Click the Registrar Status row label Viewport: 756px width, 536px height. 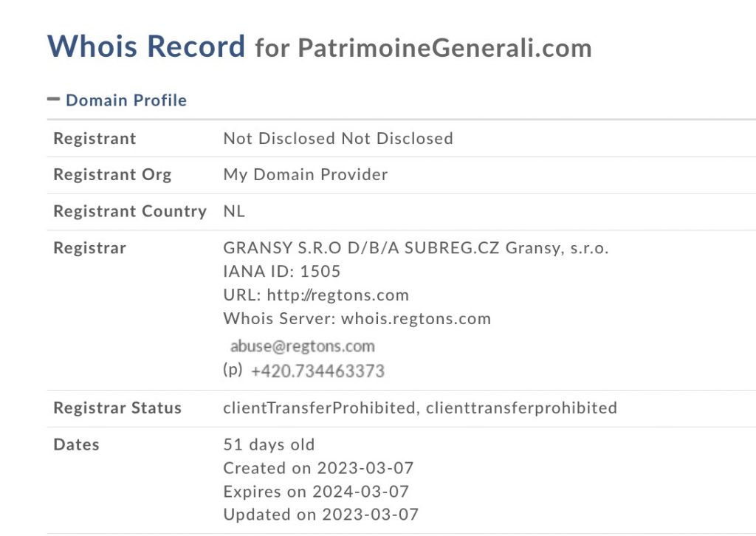point(117,408)
